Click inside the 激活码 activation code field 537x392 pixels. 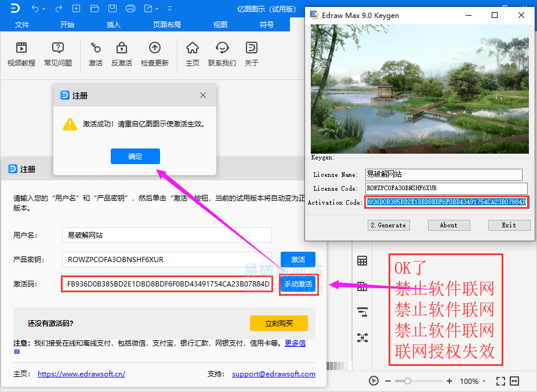[x=166, y=284]
